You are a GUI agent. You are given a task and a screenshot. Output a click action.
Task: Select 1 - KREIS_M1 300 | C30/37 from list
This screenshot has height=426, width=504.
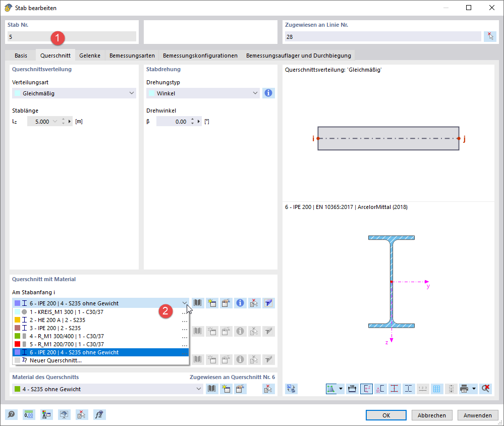[x=100, y=312]
